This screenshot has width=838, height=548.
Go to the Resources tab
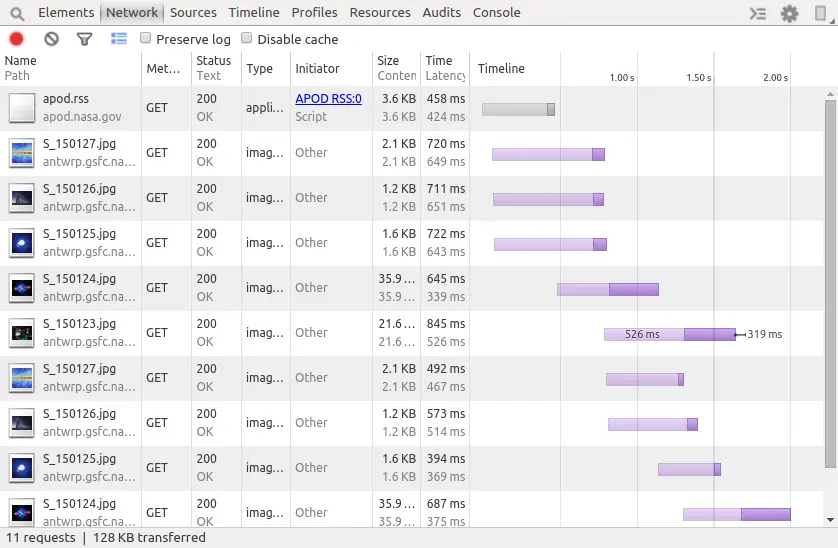[x=380, y=12]
